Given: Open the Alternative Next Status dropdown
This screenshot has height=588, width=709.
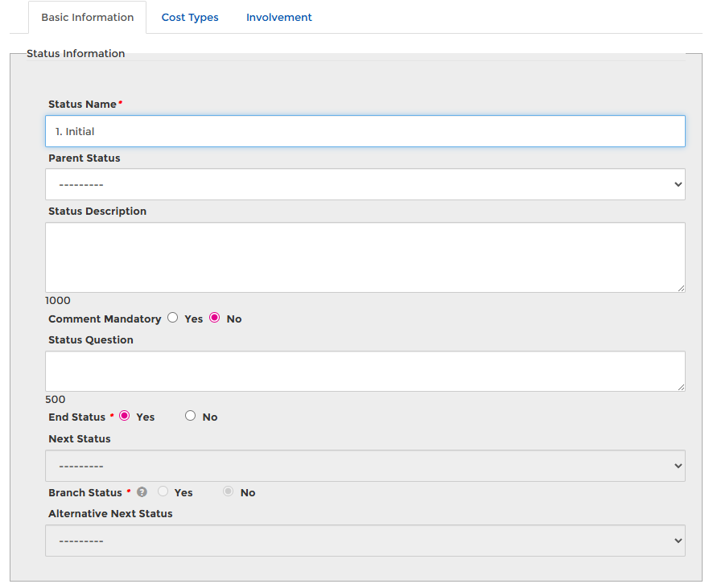Looking at the screenshot, I should coord(365,541).
